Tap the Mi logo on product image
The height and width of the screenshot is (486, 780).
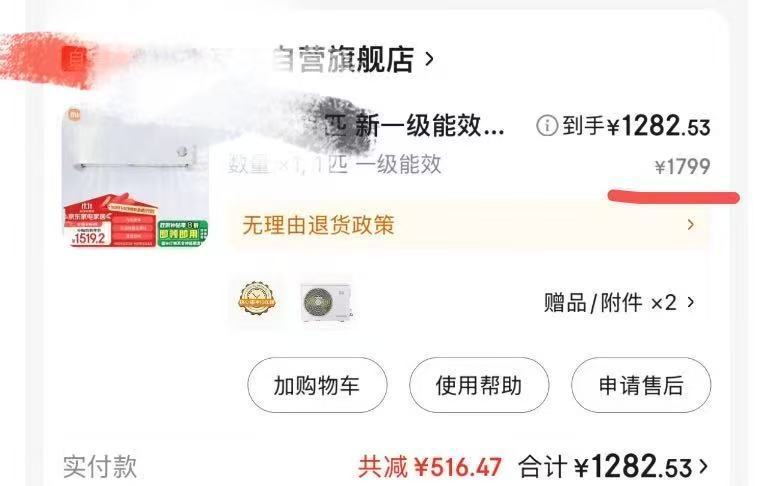coord(74,115)
